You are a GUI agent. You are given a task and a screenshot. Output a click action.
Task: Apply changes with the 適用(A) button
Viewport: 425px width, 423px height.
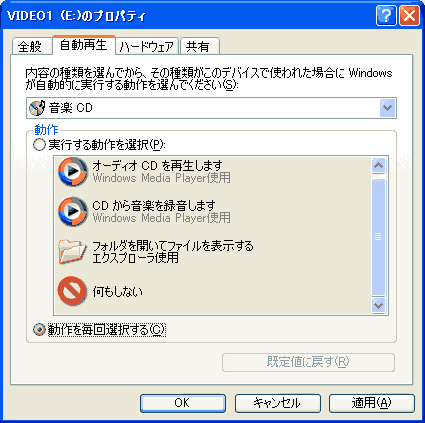[372, 403]
